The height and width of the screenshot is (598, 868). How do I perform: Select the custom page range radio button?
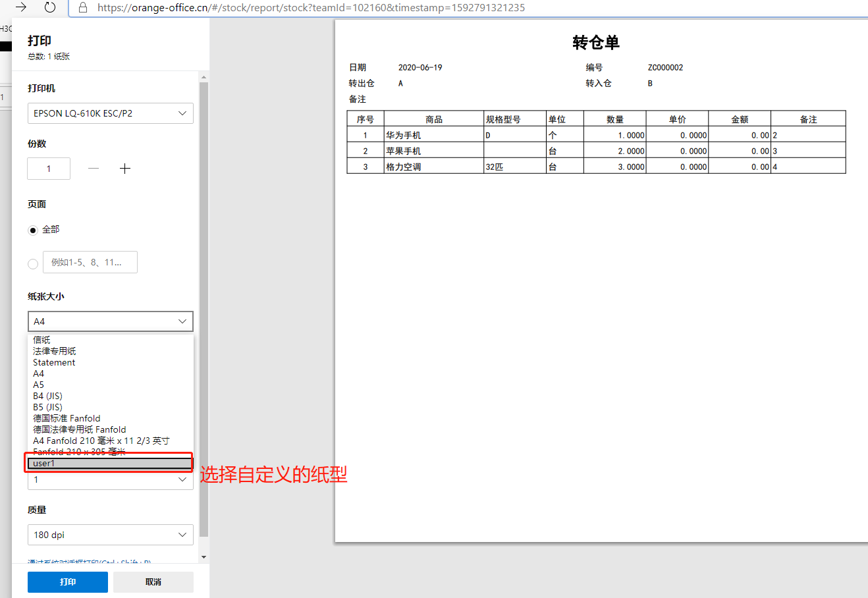point(33,263)
